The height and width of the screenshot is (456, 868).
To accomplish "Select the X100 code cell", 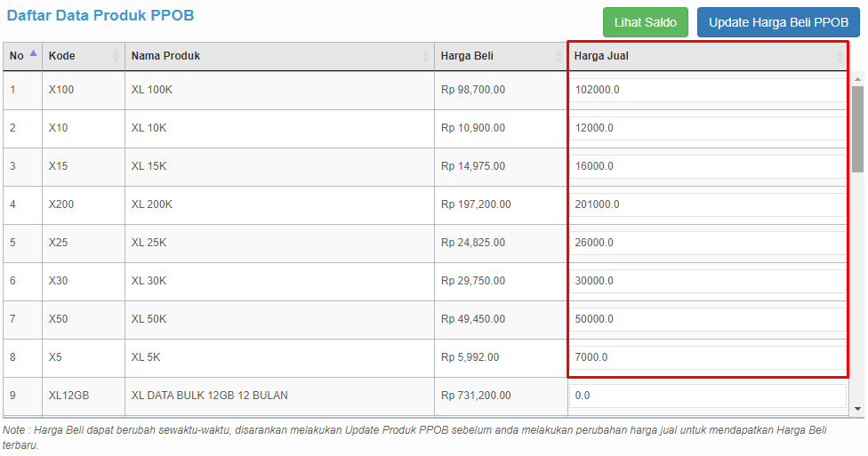I will [84, 90].
